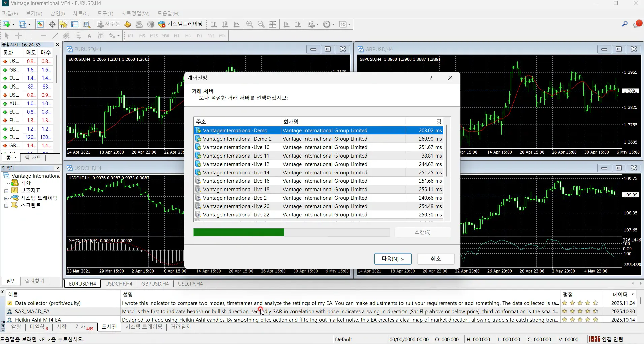Click the 새주문 new order icon

pyautogui.click(x=108, y=24)
